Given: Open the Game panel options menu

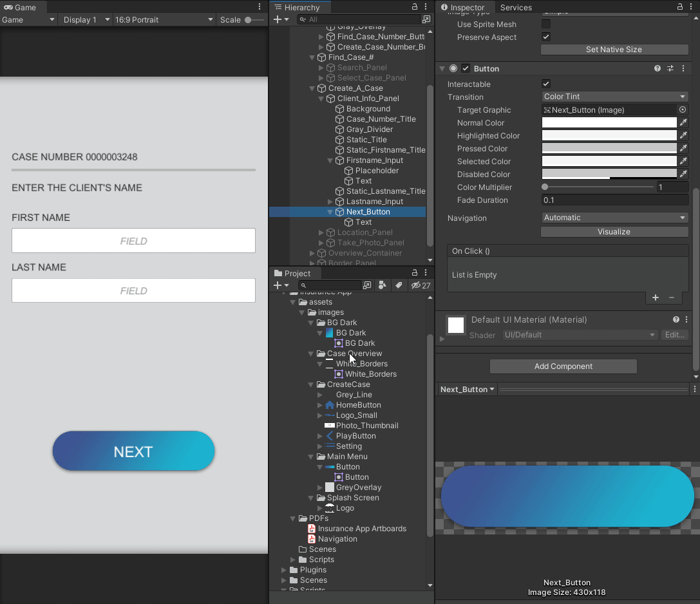Looking at the screenshot, I should [260, 6].
